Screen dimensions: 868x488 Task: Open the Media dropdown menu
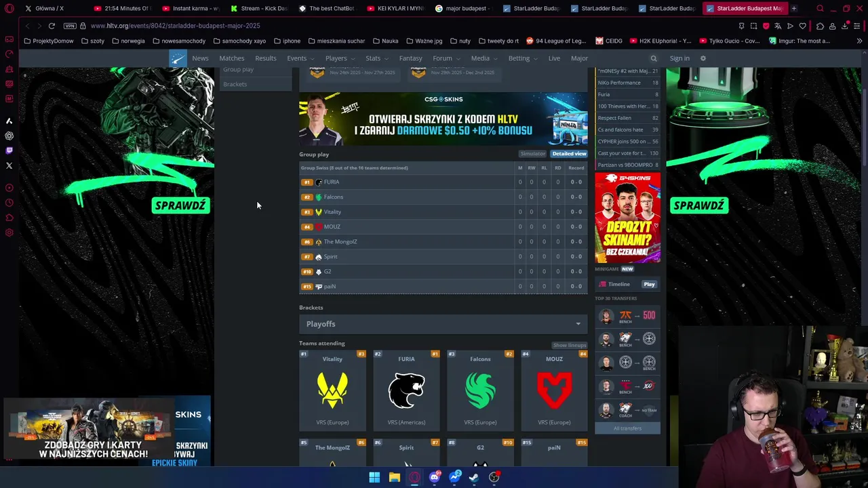[x=484, y=58]
